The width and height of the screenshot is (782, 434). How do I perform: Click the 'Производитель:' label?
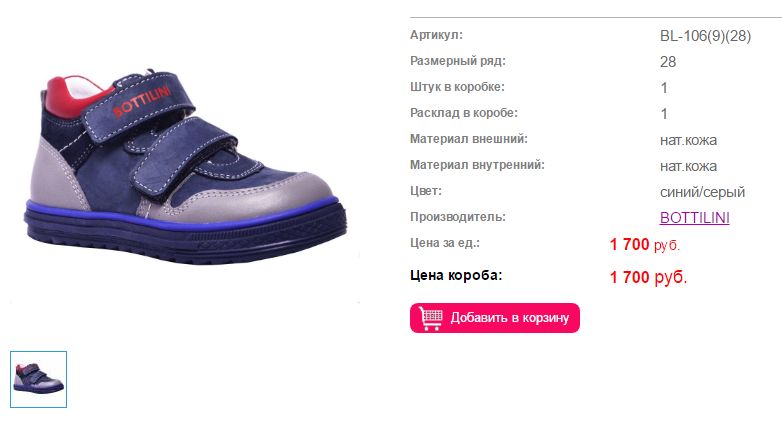(458, 217)
